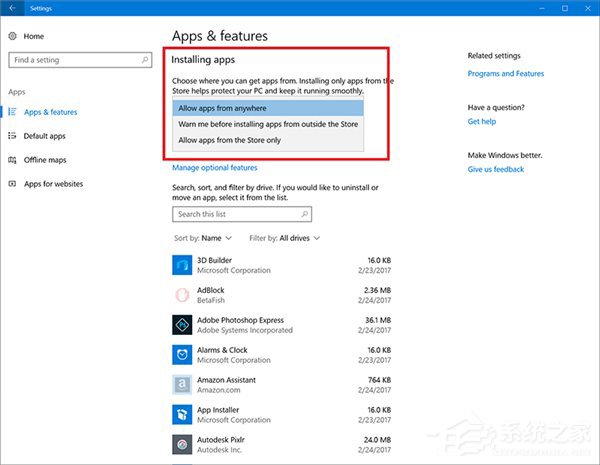Open Apps for websites page
Screen dimensions: 600x465
[x=53, y=184]
